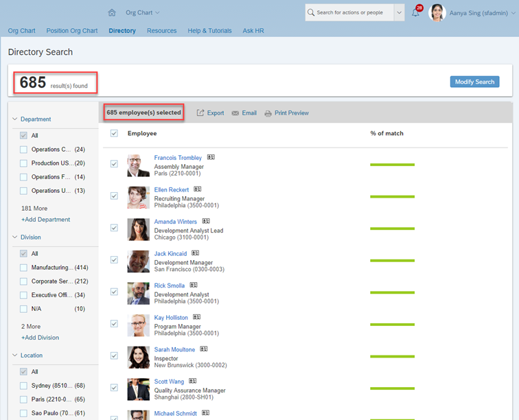Image resolution: width=519 pixels, height=420 pixels.
Task: Click Rick Smolla's match percentage bar
Action: 392,292
